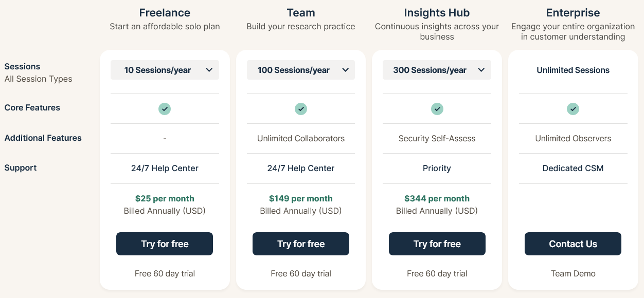Click the Freelance plan Core Features checkmark icon
Viewport: 644px width, 298px height.
point(165,109)
